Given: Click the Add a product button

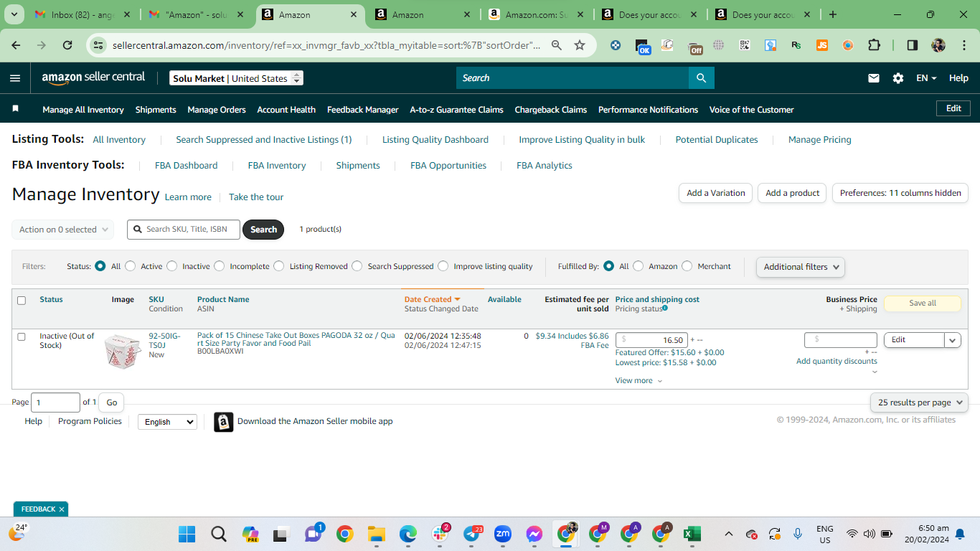Looking at the screenshot, I should [x=792, y=193].
